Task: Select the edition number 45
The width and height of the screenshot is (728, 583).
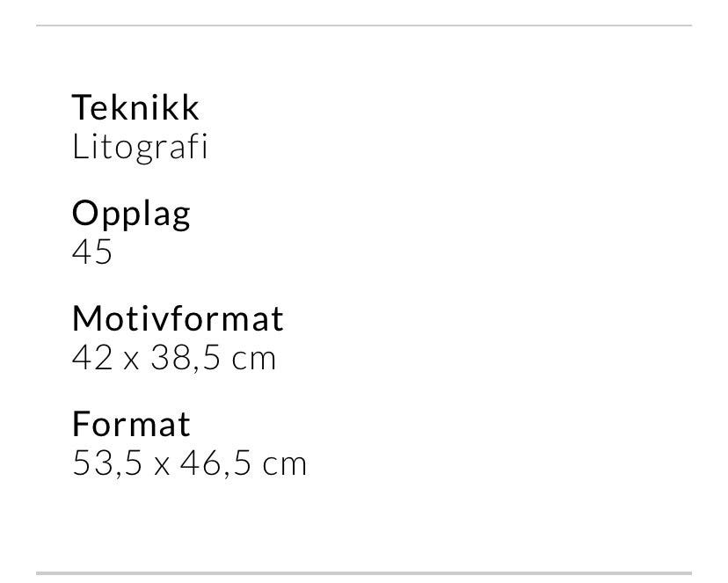Action: click(x=92, y=252)
